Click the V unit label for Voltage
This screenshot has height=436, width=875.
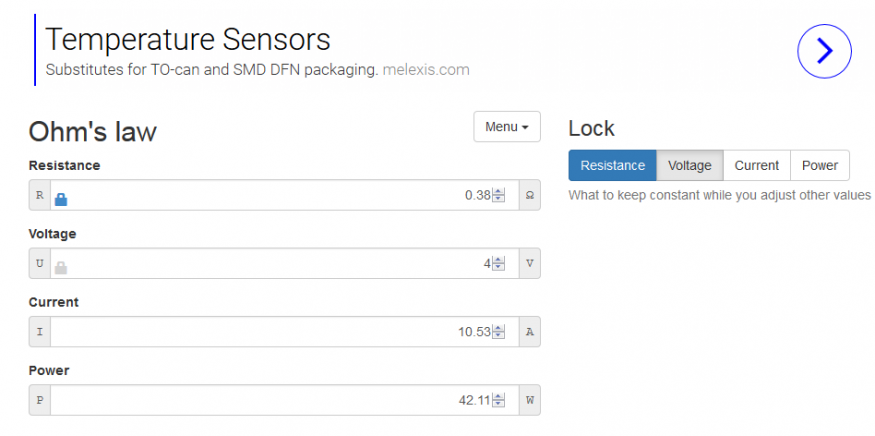tap(529, 264)
